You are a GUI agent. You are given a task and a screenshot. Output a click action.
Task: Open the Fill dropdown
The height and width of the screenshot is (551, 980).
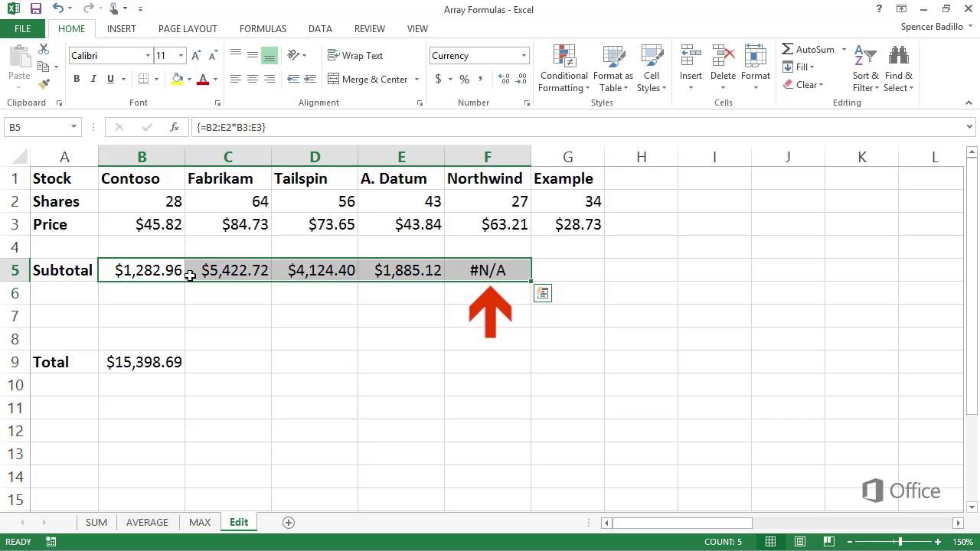point(799,67)
